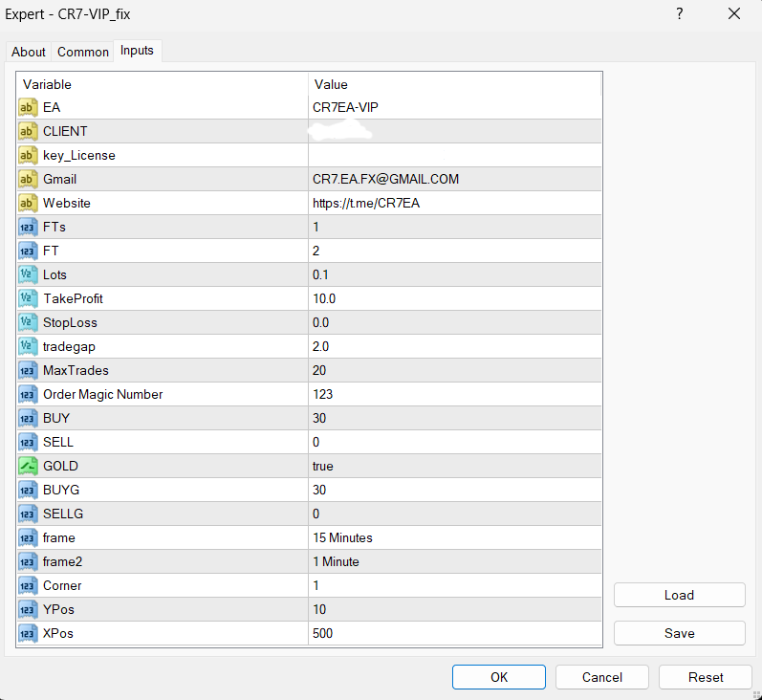Click the double-type icon next to Lots
762x700 pixels.
[x=28, y=274]
